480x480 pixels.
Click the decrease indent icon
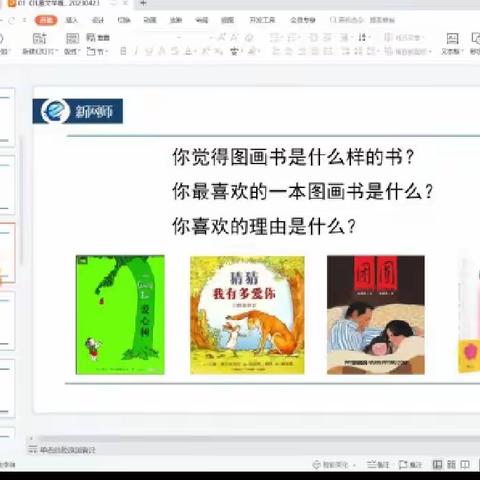click(314, 37)
